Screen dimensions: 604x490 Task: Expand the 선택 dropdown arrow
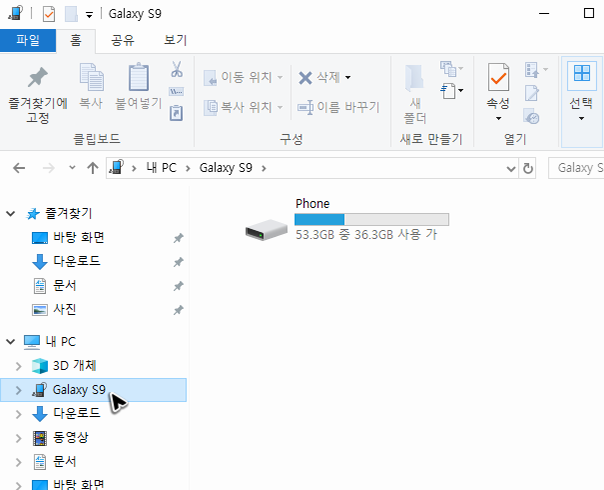pos(582,118)
